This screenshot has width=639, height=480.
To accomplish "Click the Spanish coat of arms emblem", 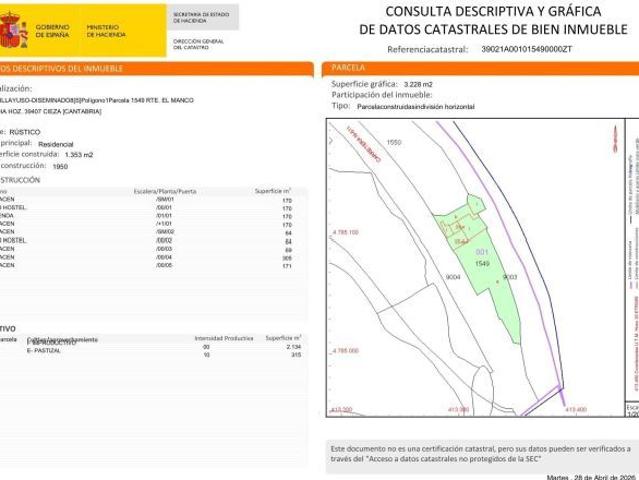I will (x=12, y=31).
